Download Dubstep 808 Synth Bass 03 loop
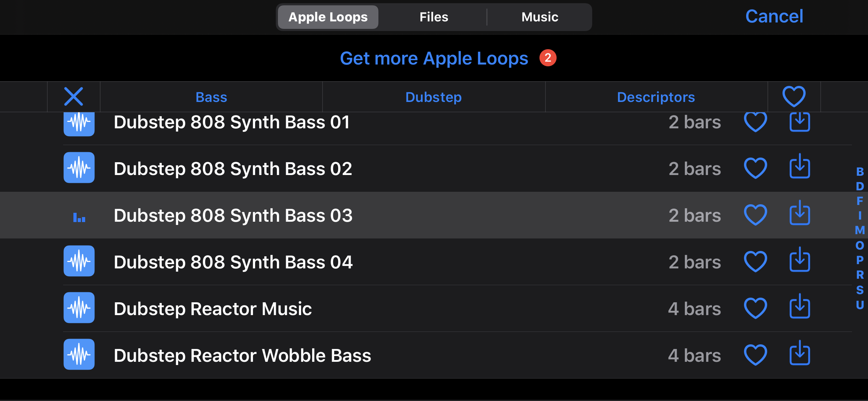This screenshot has width=868, height=401. pyautogui.click(x=800, y=214)
